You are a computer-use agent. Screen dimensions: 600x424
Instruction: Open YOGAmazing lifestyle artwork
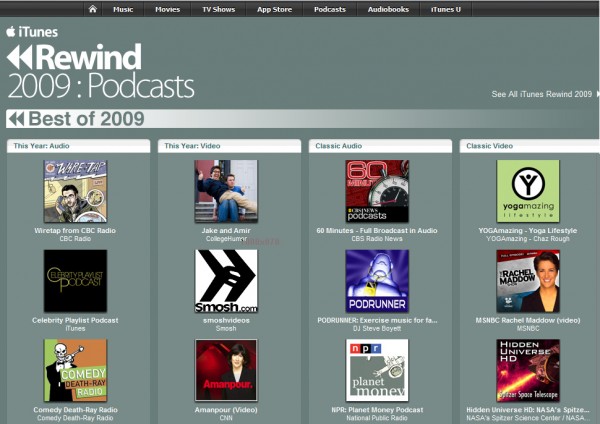(528, 191)
